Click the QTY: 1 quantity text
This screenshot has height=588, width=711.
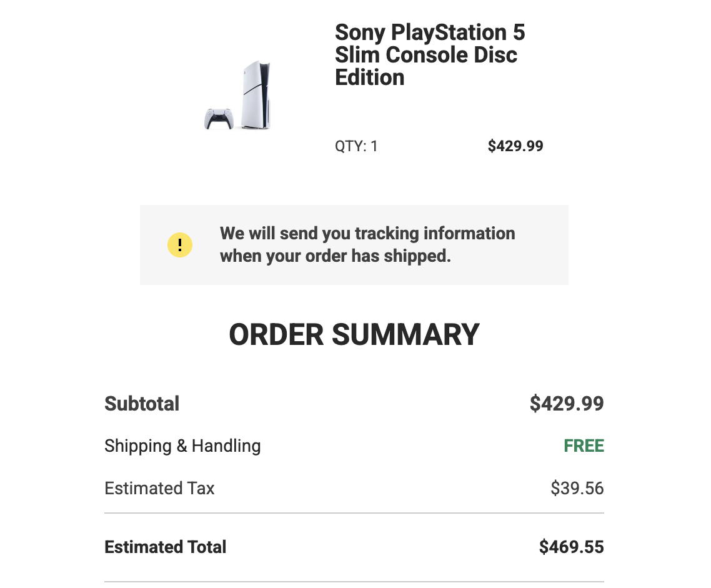pos(356,146)
